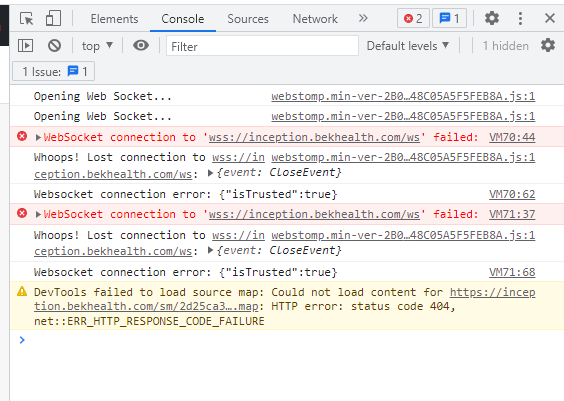
Task: Open the Network tab
Action: pyautogui.click(x=315, y=19)
